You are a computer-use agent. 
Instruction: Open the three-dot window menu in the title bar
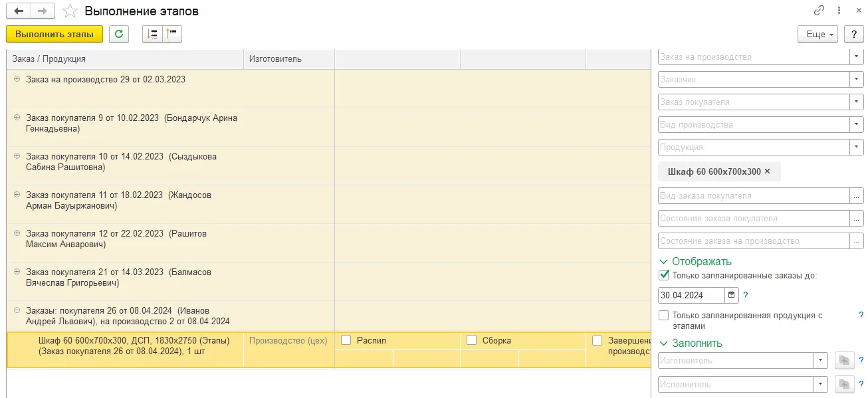click(x=840, y=11)
